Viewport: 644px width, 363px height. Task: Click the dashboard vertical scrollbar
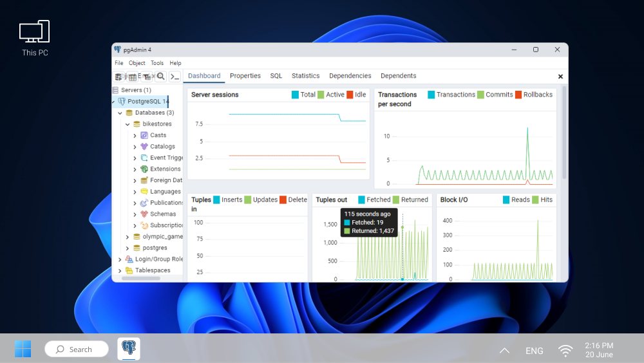click(564, 132)
